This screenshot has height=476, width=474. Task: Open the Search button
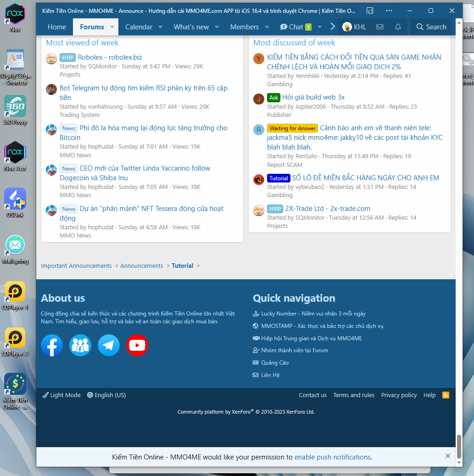click(x=431, y=27)
